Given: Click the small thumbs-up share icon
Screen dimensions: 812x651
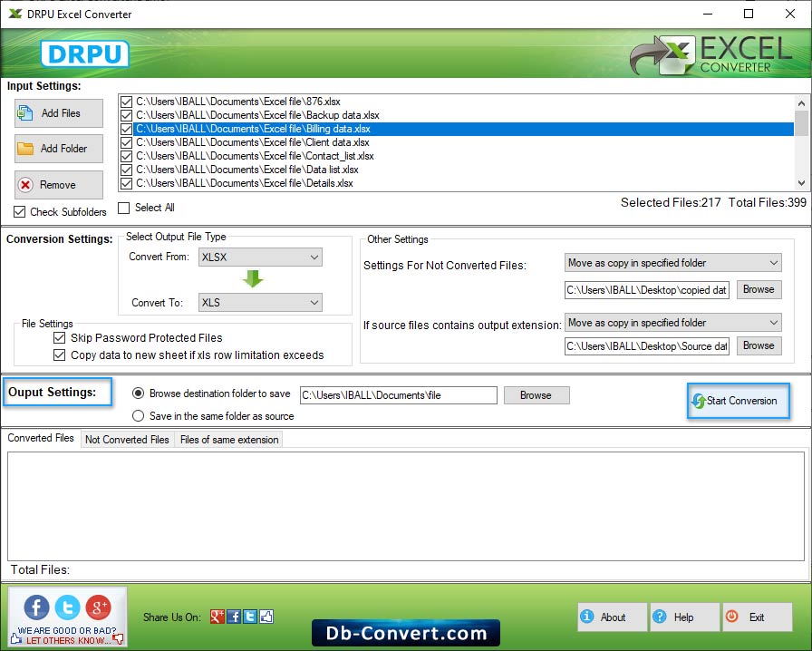Looking at the screenshot, I should pyautogui.click(x=266, y=617).
